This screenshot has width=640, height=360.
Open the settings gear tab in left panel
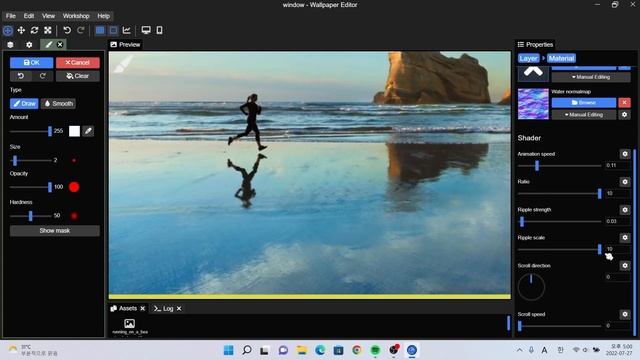(x=29, y=44)
